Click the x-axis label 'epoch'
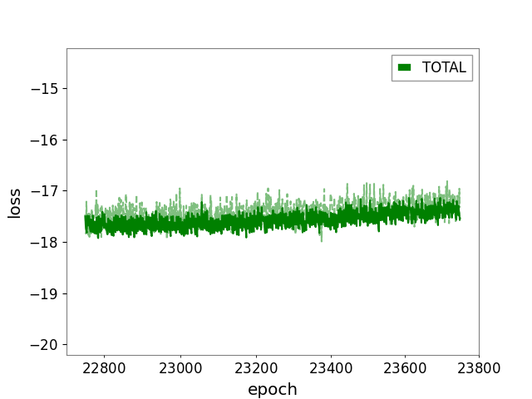Screen dimensions: 532x399 pyautogui.click(x=273, y=390)
